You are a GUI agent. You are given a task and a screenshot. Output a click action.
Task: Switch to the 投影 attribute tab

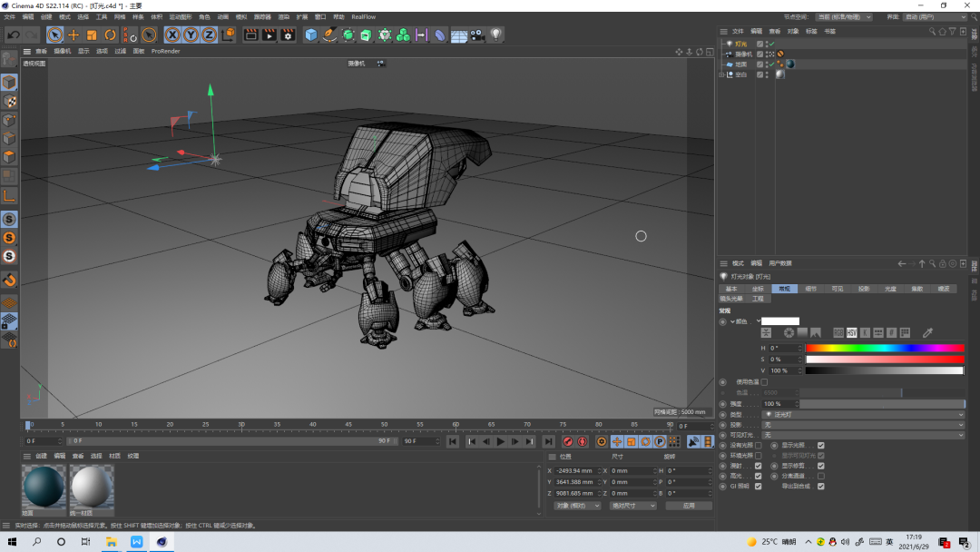pos(864,289)
